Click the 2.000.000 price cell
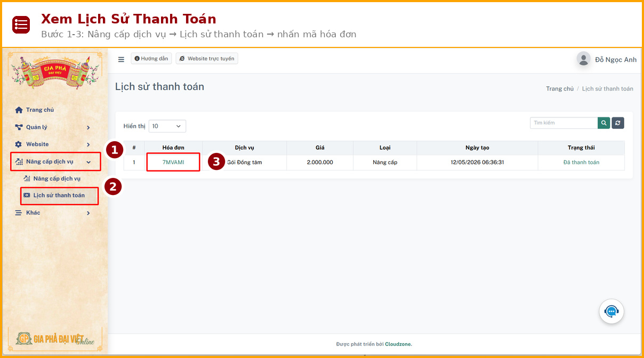 pyautogui.click(x=320, y=162)
